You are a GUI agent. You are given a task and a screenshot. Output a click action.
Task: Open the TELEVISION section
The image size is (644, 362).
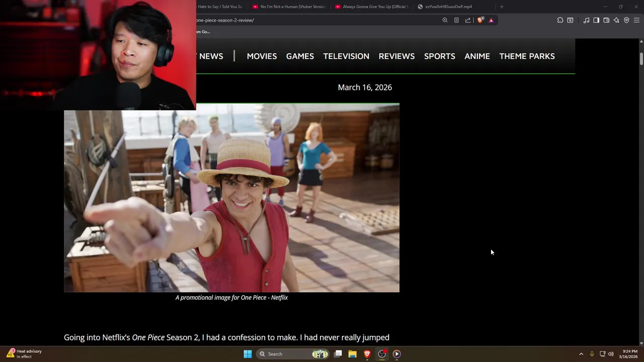point(346,56)
